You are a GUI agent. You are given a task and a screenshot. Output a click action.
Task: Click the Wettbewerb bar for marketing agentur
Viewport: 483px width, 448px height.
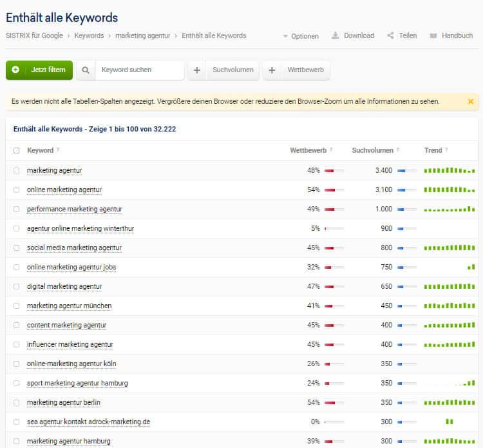click(334, 171)
